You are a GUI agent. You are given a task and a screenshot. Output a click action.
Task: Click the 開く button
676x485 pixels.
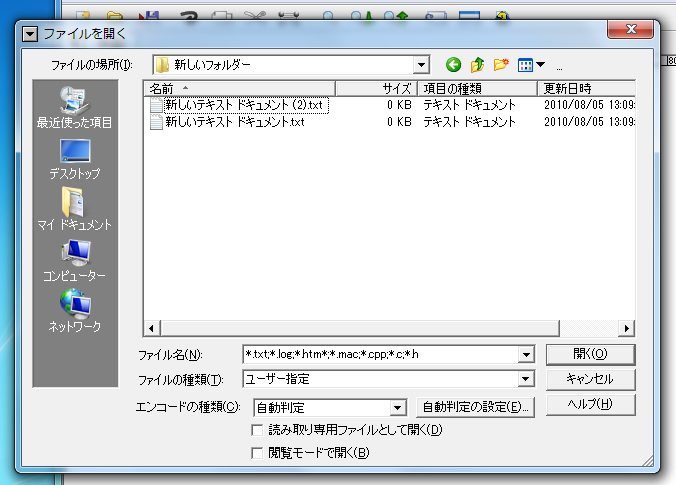tap(590, 354)
